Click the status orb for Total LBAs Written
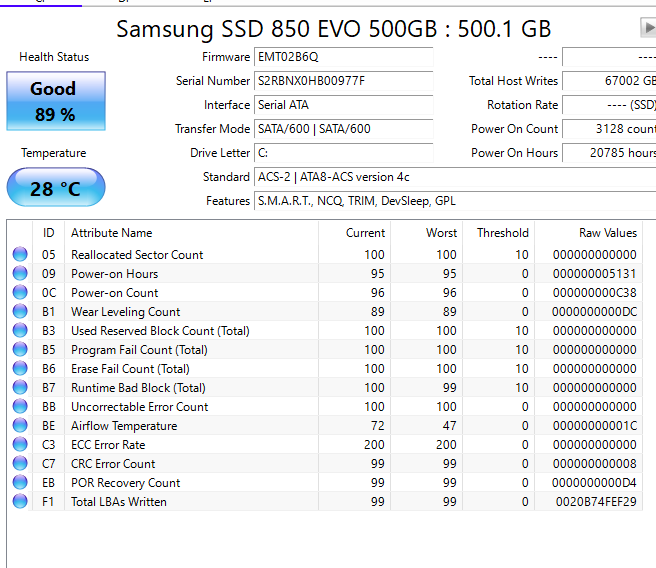The width and height of the screenshot is (656, 568). coord(20,501)
